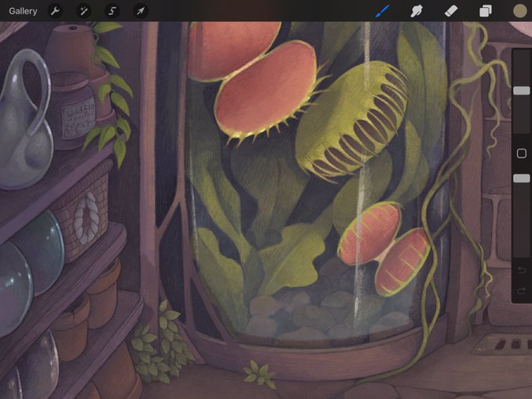Viewport: 532px width, 399px height.
Task: Activate the Transform arrow tool
Action: 140,11
